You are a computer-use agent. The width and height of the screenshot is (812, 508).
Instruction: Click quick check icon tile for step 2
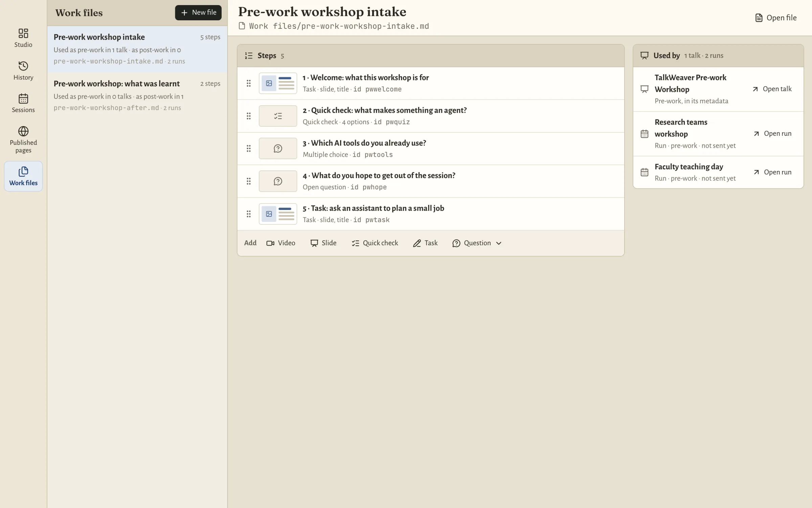(x=278, y=116)
